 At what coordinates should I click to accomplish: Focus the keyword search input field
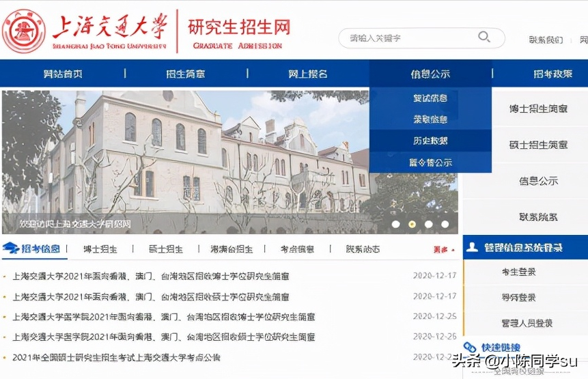coord(421,38)
